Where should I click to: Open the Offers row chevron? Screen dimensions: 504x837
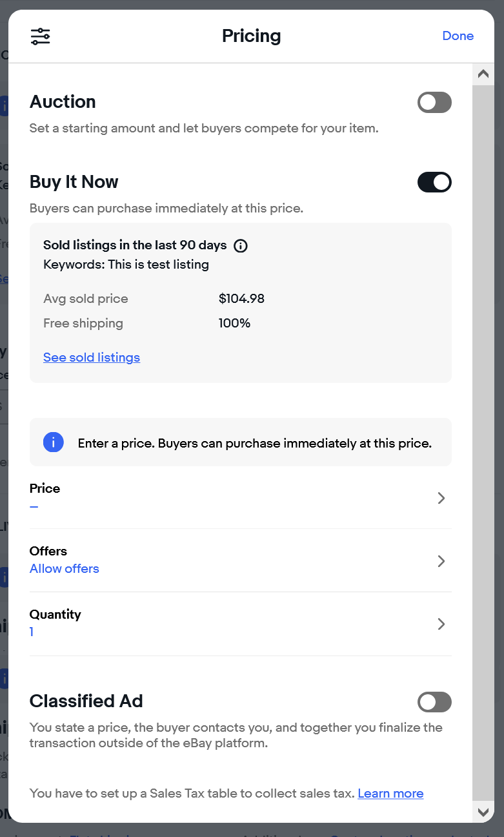coord(441,561)
